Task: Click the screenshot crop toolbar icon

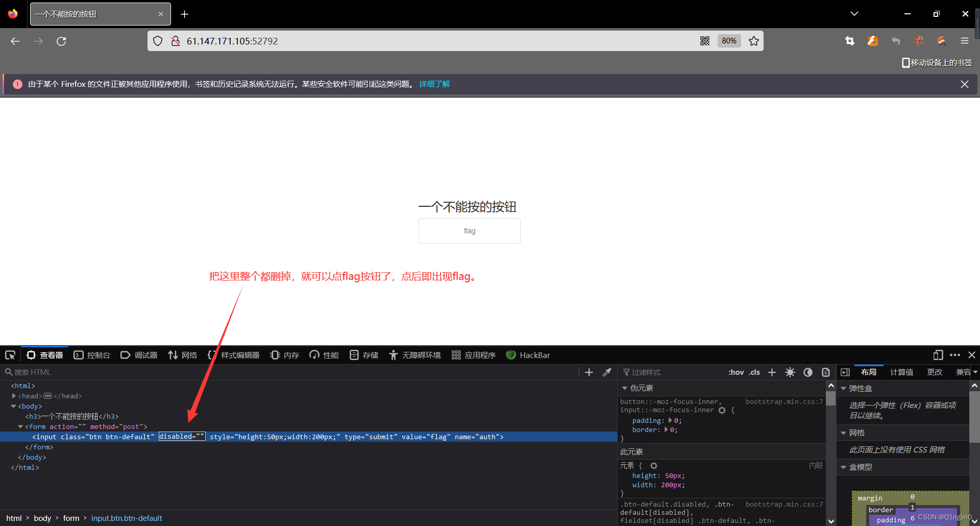Action: tap(850, 41)
